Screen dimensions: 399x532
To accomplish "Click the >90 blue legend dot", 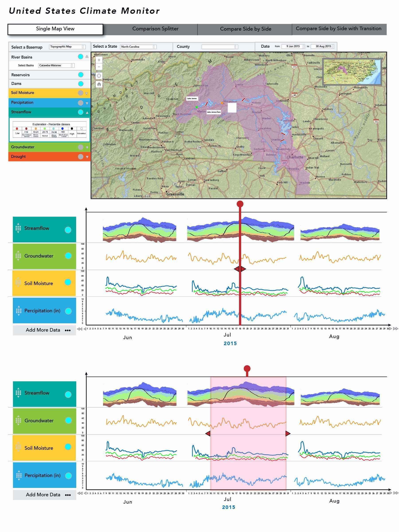I will point(62,129).
